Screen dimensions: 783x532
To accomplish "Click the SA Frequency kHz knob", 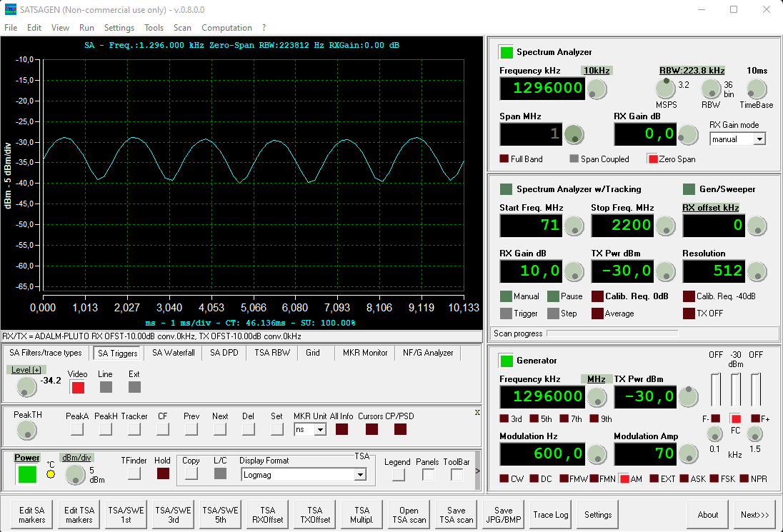I will pyautogui.click(x=597, y=90).
